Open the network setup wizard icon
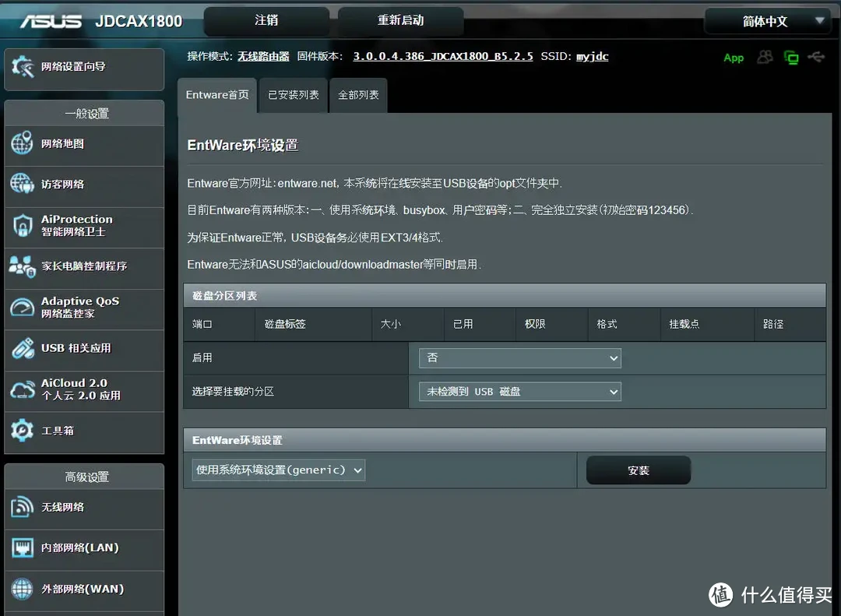The width and height of the screenshot is (841, 616). pos(23,66)
